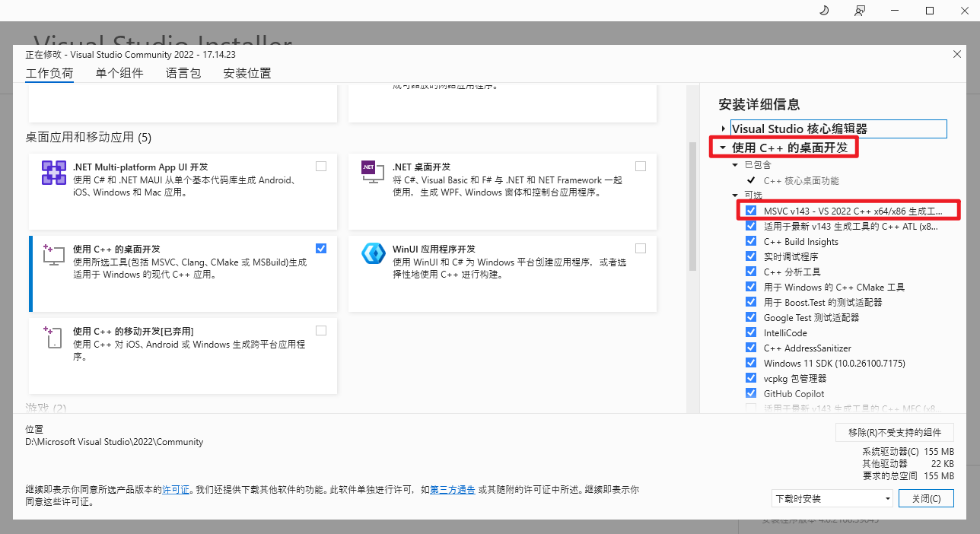The height and width of the screenshot is (534, 980).
Task: Check the WinUI 应用程序开发 workload checkbox
Action: pyautogui.click(x=641, y=249)
